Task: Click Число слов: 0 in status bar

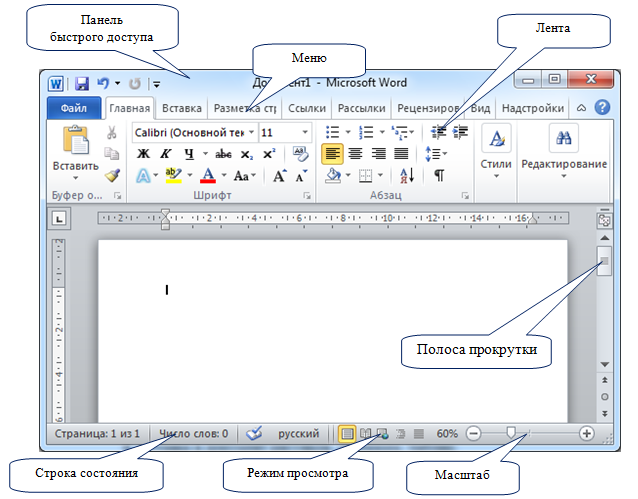Action: (x=194, y=434)
